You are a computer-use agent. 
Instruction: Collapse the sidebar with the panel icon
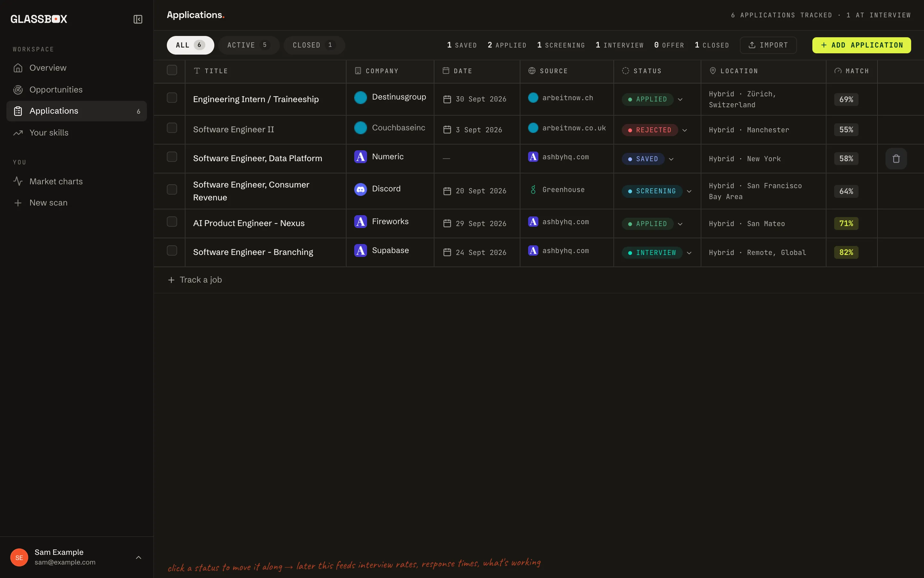[138, 19]
